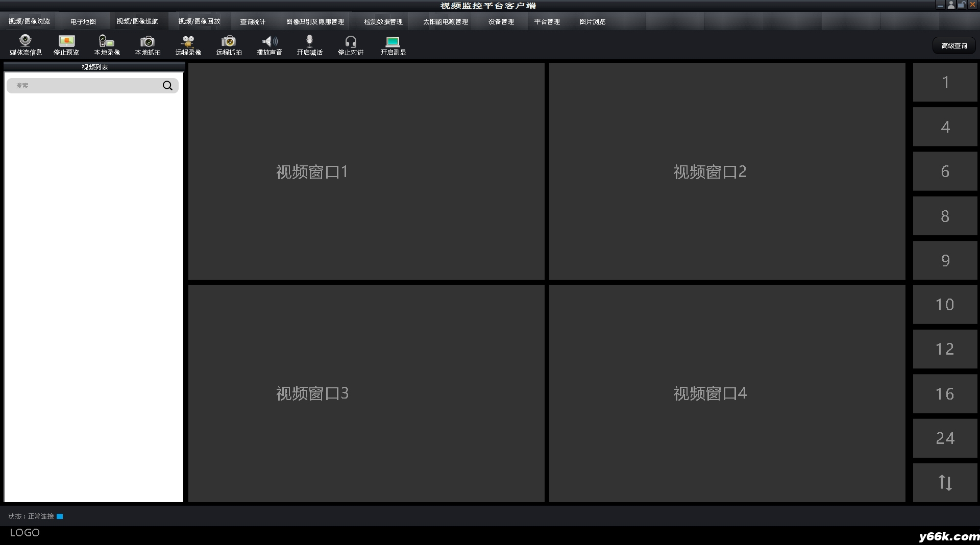The height and width of the screenshot is (545, 980).
Task: Select the 16-window layout button
Action: coord(945,393)
